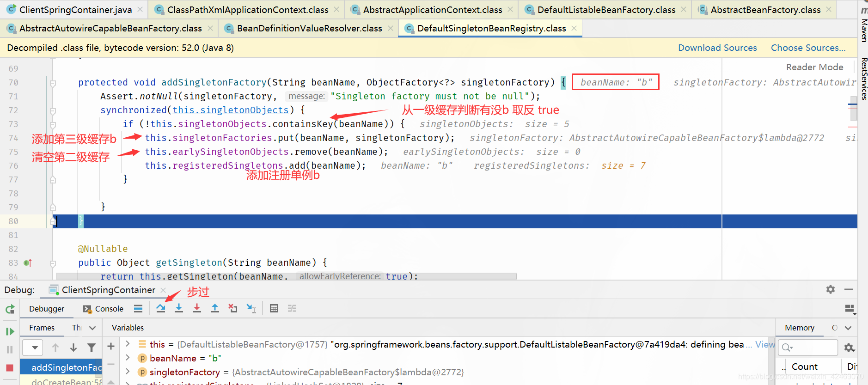
Task: Switch to BeanDefinitionValueResolver.class tab
Action: click(x=310, y=28)
